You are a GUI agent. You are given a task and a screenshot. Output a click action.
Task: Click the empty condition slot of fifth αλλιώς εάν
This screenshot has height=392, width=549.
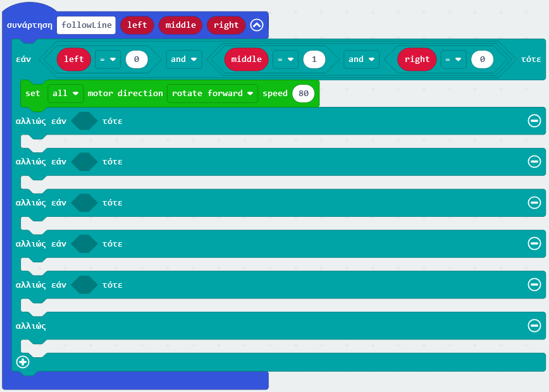click(x=84, y=285)
